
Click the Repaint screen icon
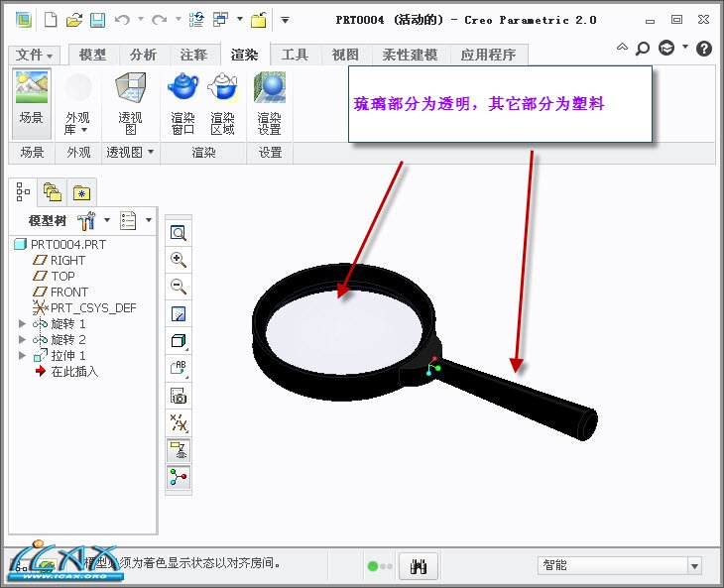[x=179, y=314]
